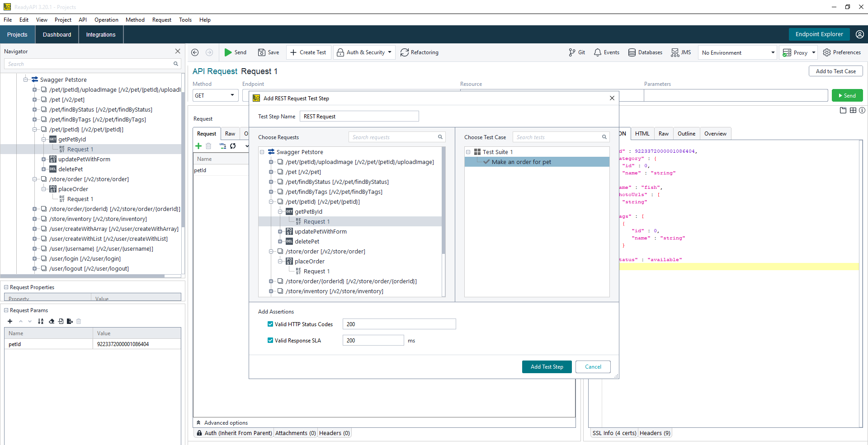Toggle Valid HTTP Status Codes checkbox
The height and width of the screenshot is (445, 868).
pyautogui.click(x=270, y=324)
